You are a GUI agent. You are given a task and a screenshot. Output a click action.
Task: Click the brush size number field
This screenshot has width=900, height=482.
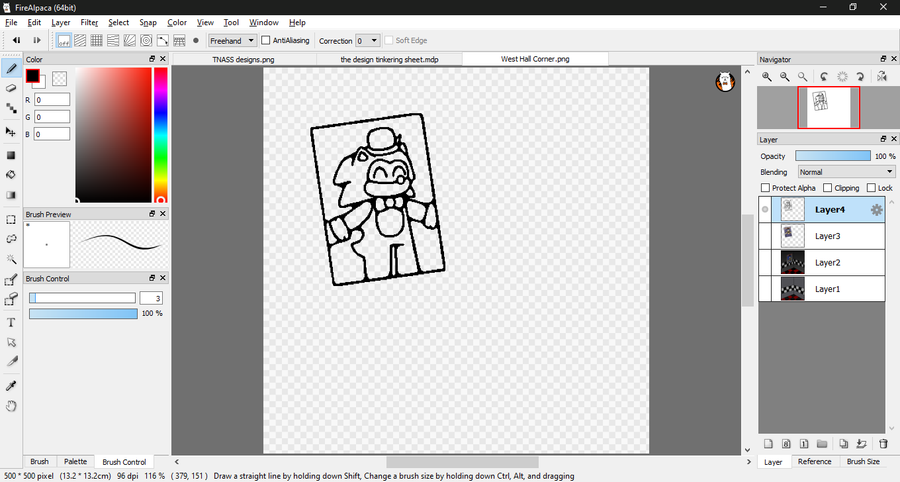151,298
